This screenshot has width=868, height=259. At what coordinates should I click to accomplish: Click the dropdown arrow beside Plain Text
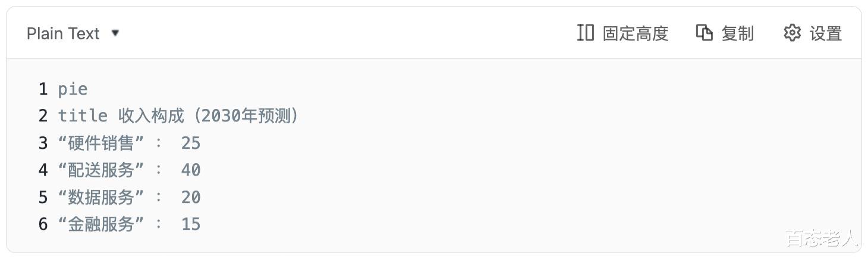[x=115, y=33]
